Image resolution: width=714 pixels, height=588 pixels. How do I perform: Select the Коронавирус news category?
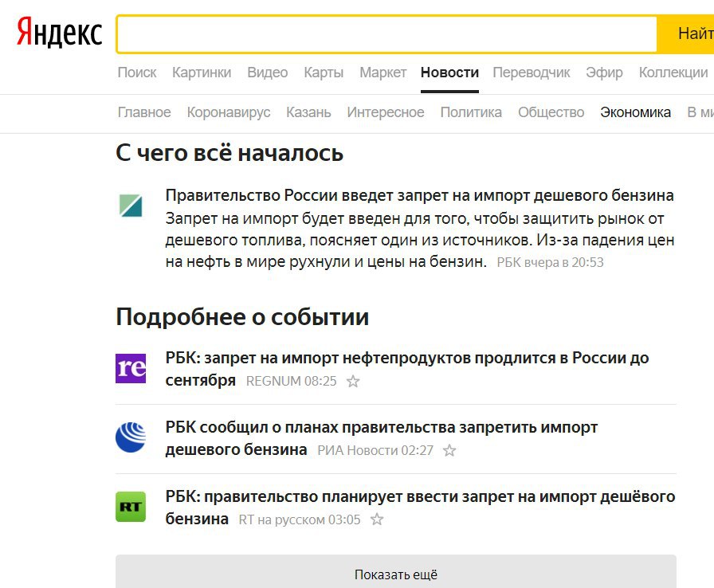pyautogui.click(x=229, y=112)
